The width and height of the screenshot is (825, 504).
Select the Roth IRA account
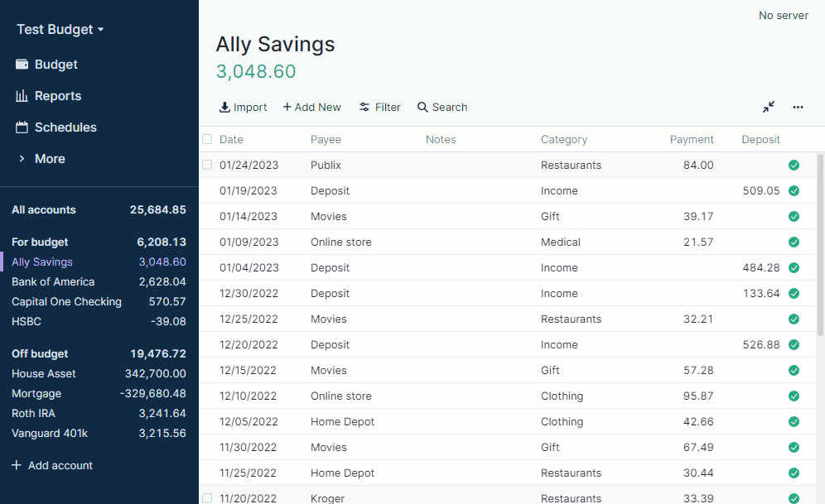coord(99,414)
